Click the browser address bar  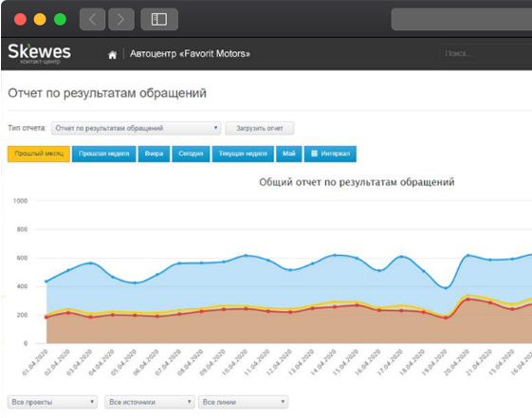click(462, 19)
